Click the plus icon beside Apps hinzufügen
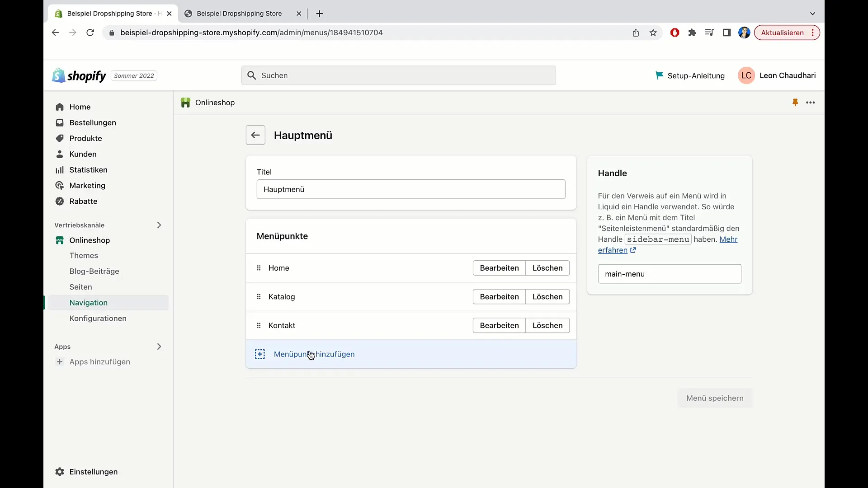Screen dimensions: 868x488 tap(60, 361)
